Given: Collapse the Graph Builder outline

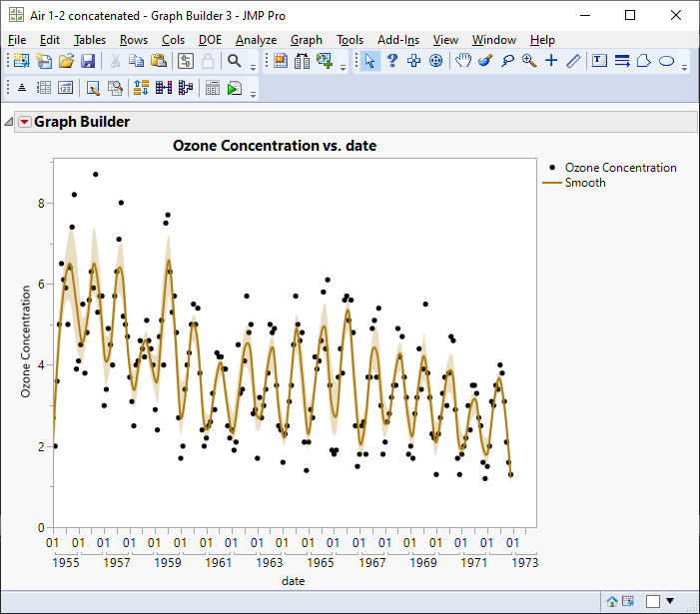Looking at the screenshot, I should coord(9,123).
